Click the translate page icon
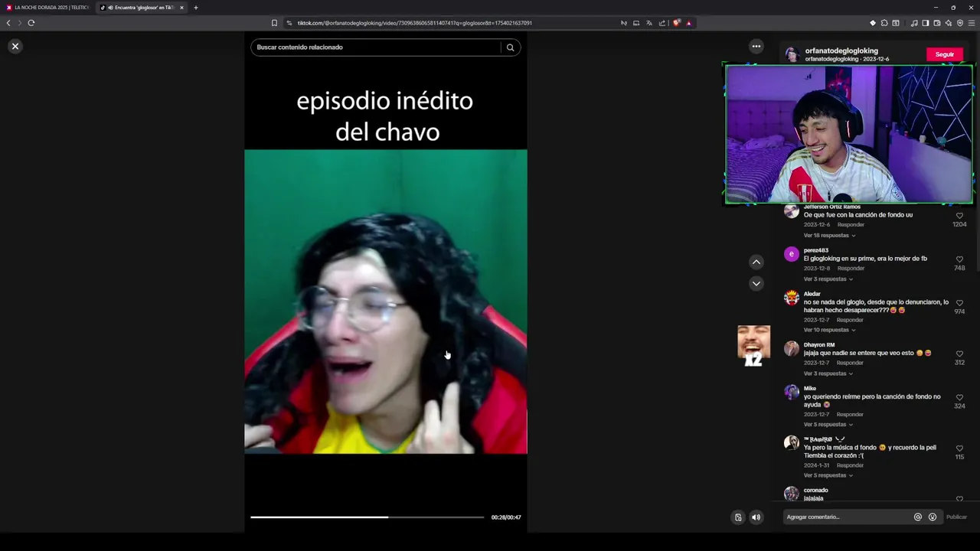 click(649, 23)
